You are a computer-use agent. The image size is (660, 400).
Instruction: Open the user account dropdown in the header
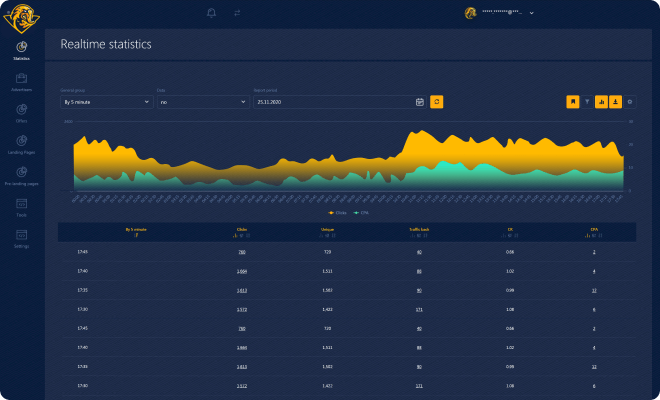500,13
